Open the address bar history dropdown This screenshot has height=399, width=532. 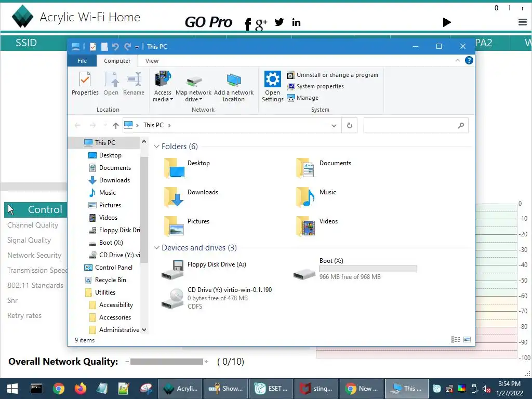point(334,126)
